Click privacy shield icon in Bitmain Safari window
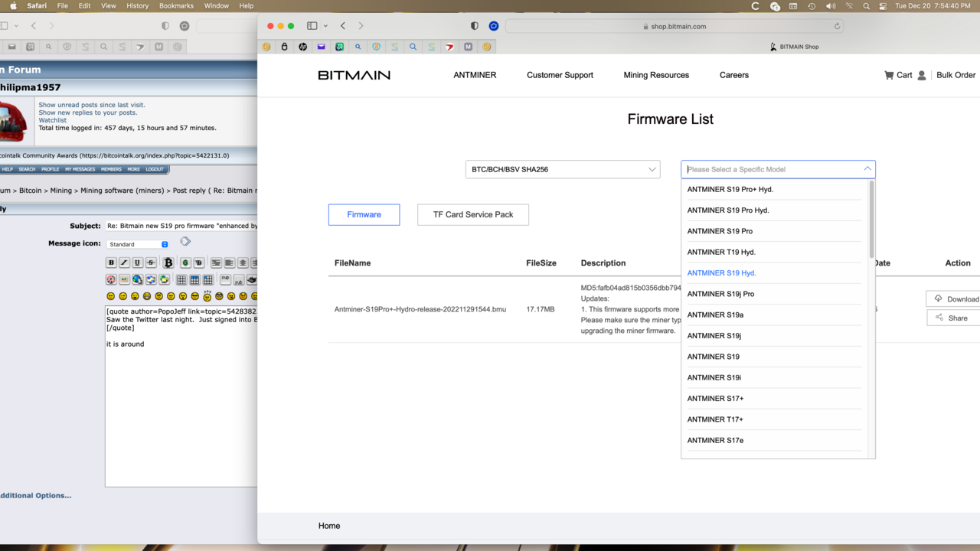The height and width of the screenshot is (551, 980). pos(474,26)
